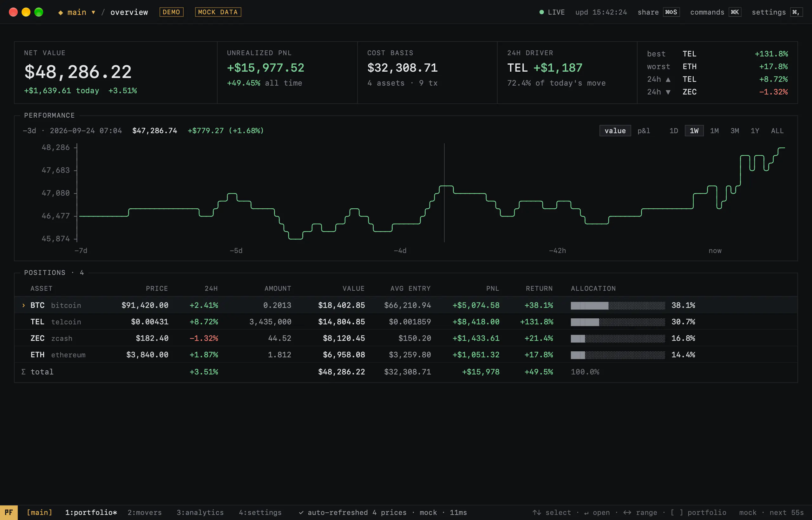Switch to the 1:portfolio tab
This screenshot has width=812, height=520.
pyautogui.click(x=91, y=512)
